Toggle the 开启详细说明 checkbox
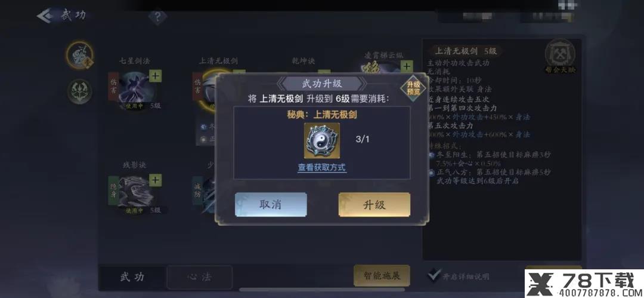644x298 pixels. pos(434,275)
